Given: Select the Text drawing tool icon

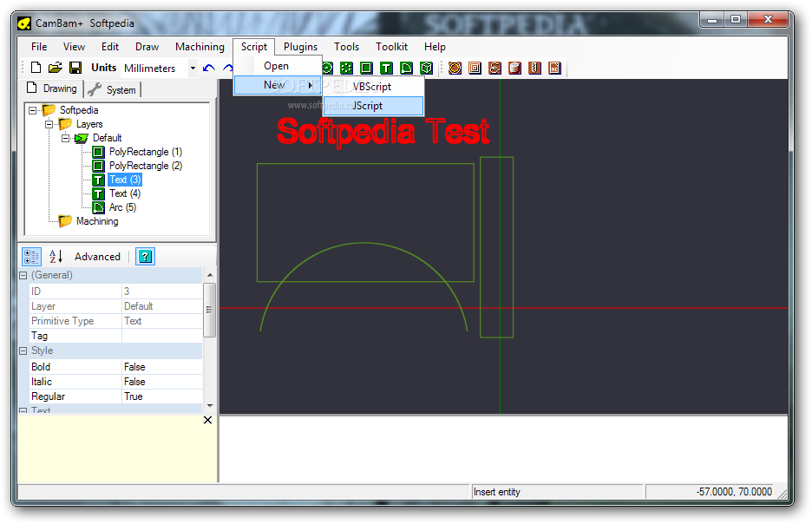Looking at the screenshot, I should 386,68.
